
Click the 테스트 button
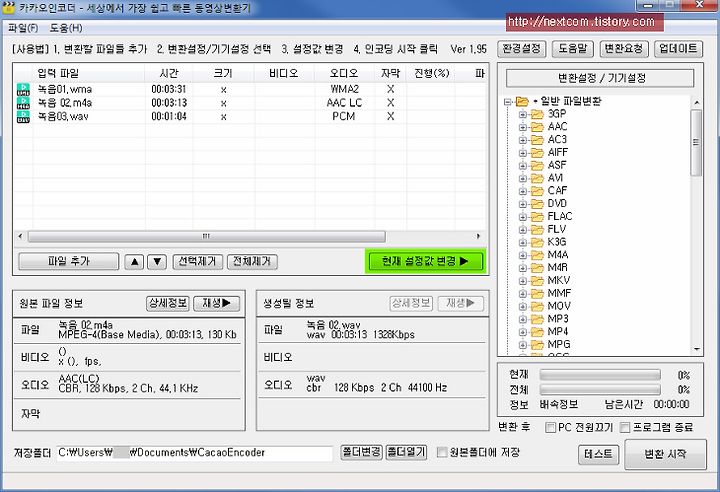pyautogui.click(x=598, y=454)
